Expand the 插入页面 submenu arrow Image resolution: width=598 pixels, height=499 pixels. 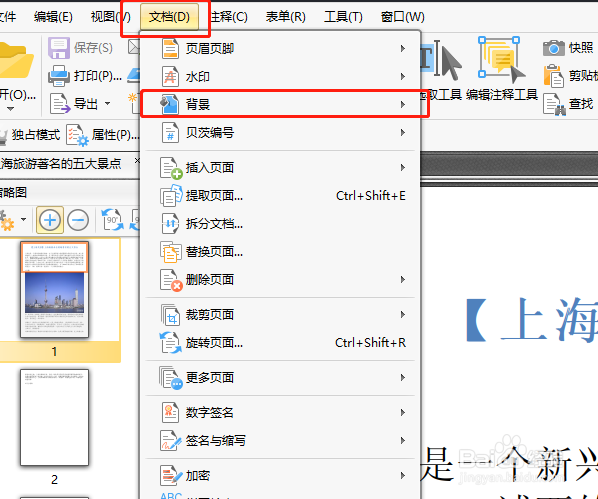tap(403, 167)
